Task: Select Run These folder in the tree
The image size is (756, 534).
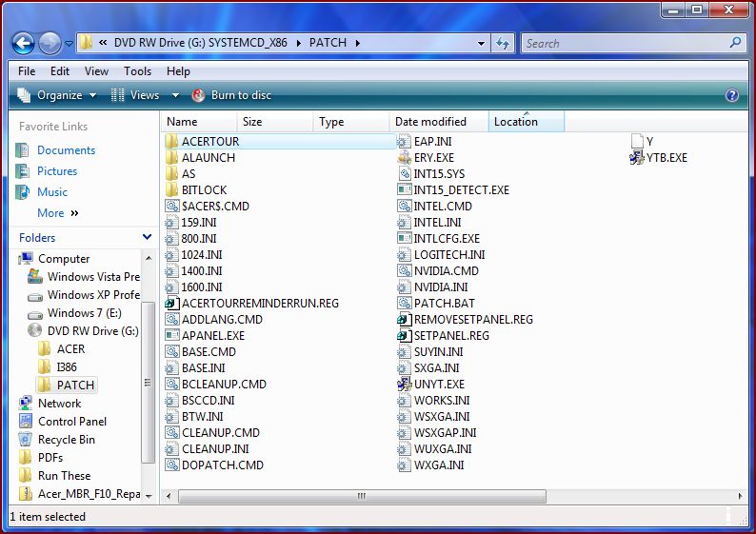Action: (x=54, y=476)
